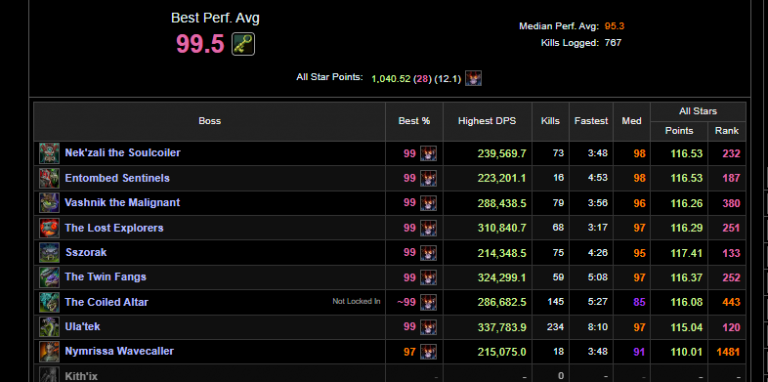Click spec icon in Entombed Sentinels Best % cell
The image size is (768, 382).
428,178
